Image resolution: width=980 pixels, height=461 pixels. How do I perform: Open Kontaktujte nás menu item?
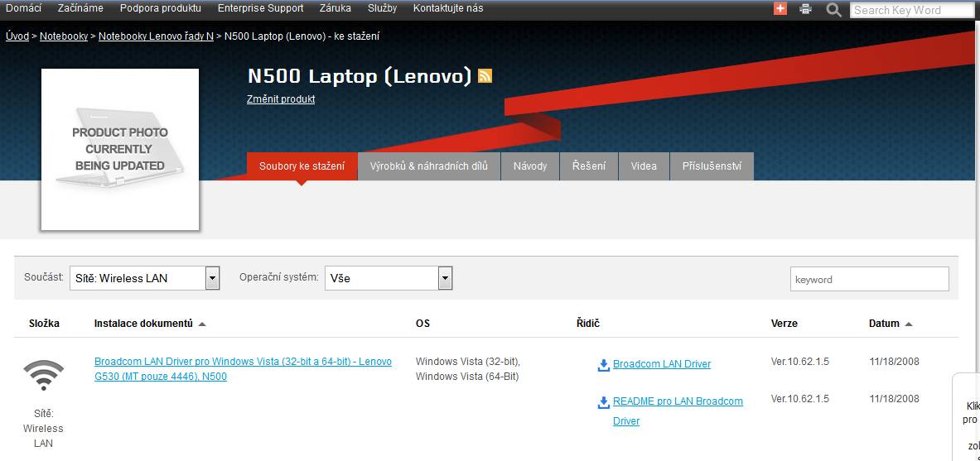tap(448, 8)
